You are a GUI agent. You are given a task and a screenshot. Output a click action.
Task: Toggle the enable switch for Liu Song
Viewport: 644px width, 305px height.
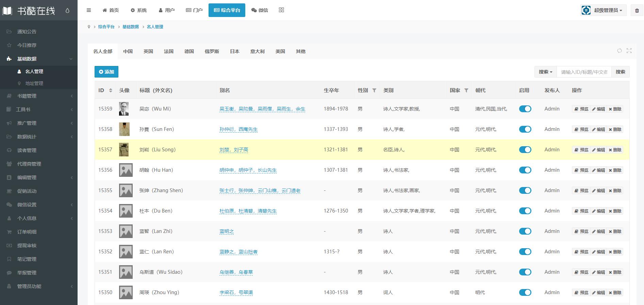tap(525, 150)
